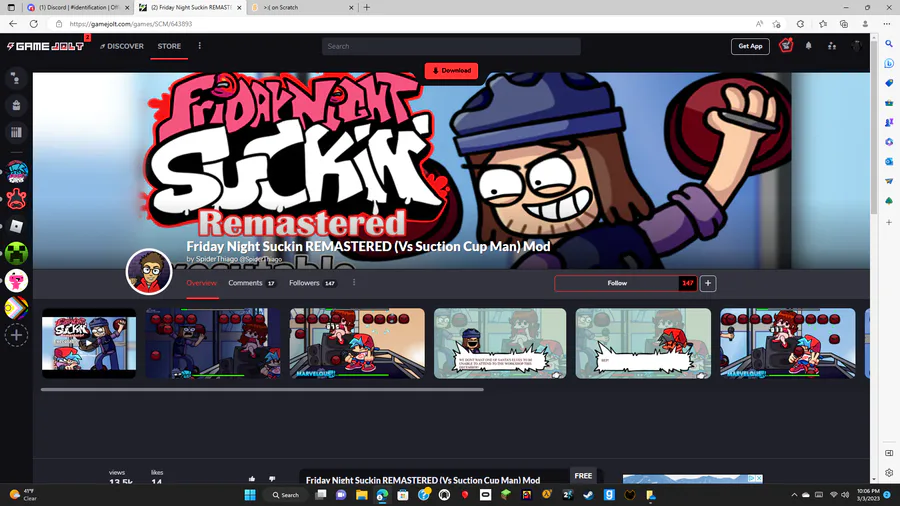Open the pink character community icon

tap(16, 281)
